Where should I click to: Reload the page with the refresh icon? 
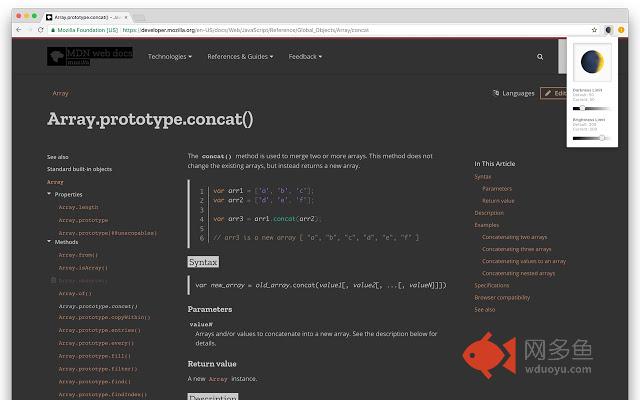[41, 30]
